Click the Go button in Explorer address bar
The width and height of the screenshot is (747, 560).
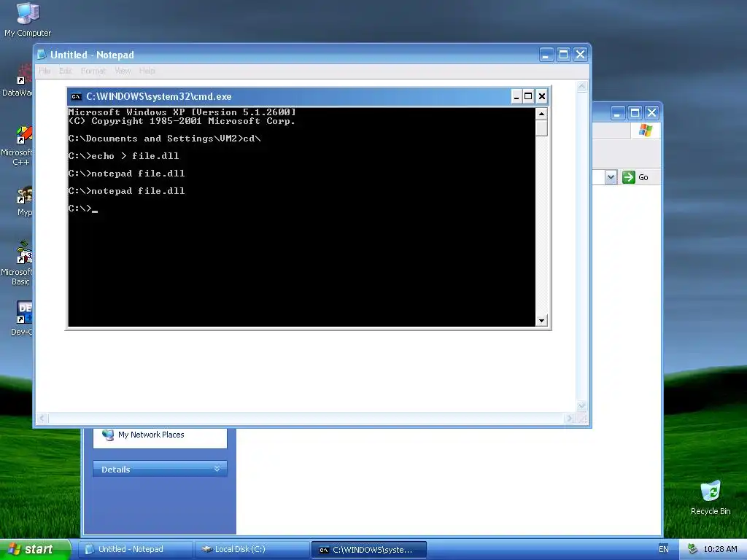[x=635, y=177]
